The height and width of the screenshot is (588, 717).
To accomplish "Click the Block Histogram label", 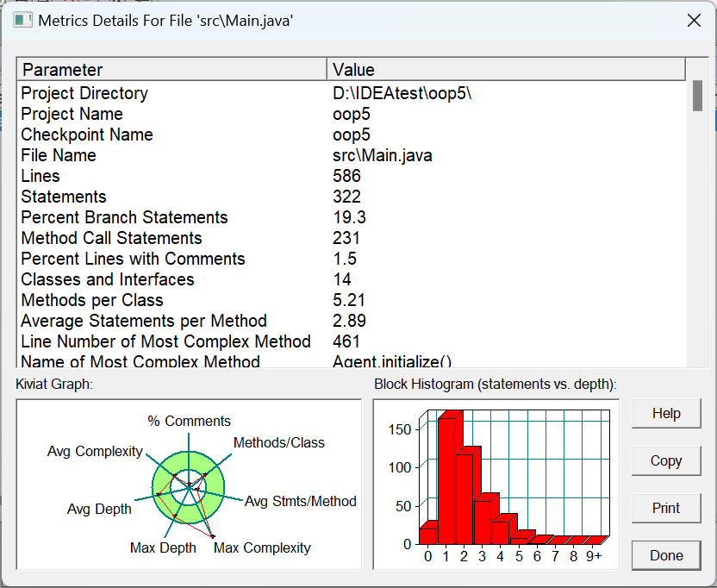I will (496, 384).
